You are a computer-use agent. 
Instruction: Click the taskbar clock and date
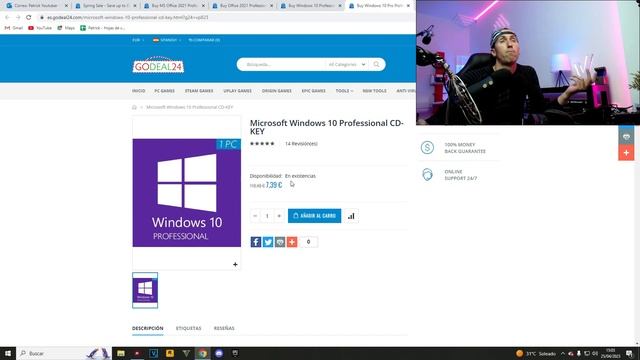[x=611, y=353]
